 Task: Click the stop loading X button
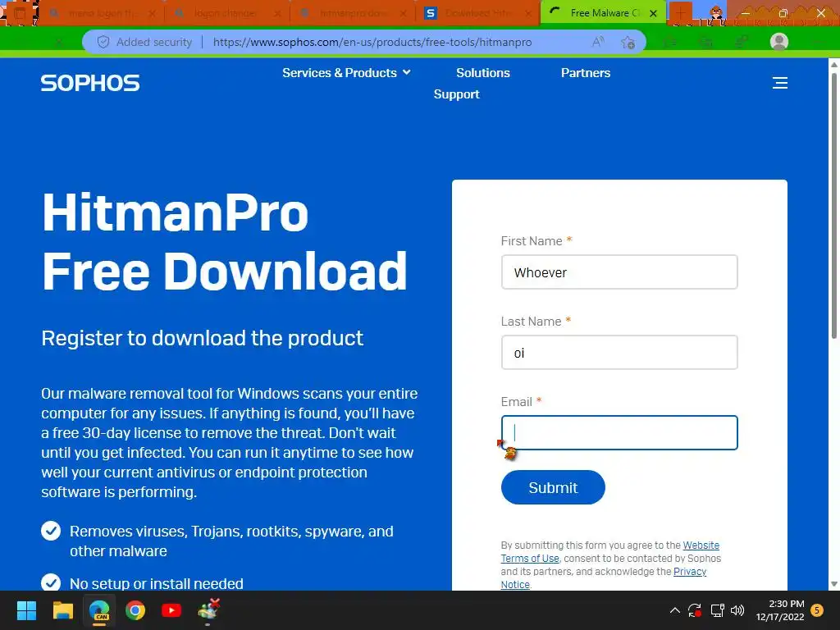[58, 42]
